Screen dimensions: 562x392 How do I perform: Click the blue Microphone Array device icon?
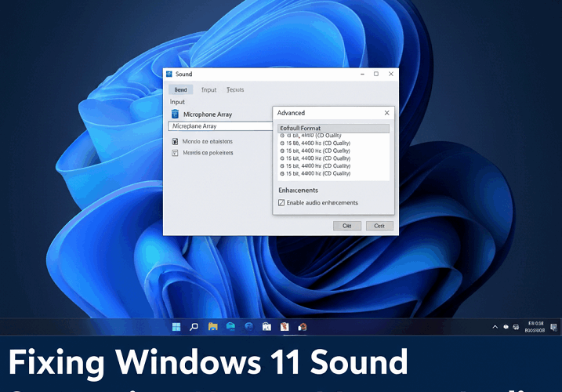click(175, 114)
